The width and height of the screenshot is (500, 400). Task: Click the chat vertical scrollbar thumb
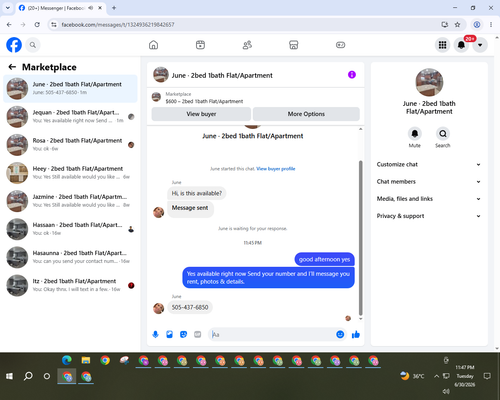pos(360,238)
